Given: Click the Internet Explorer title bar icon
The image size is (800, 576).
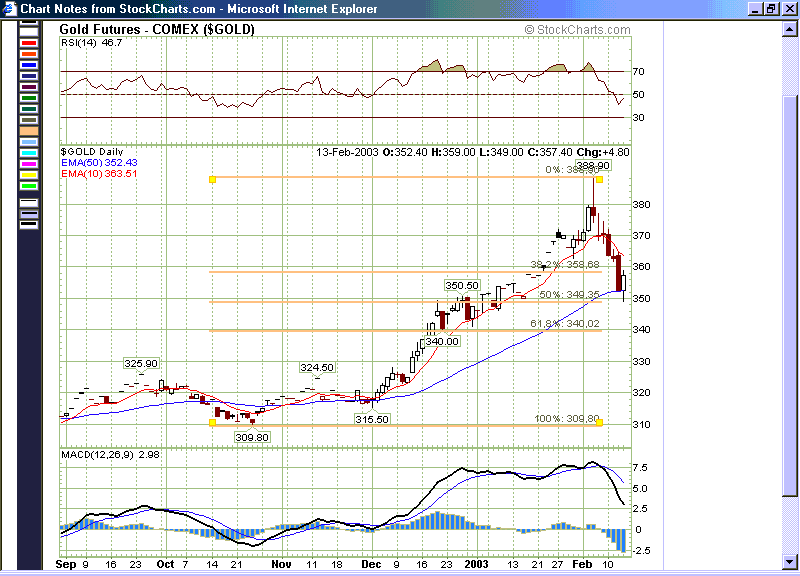Looking at the screenshot, I should [x=9, y=9].
